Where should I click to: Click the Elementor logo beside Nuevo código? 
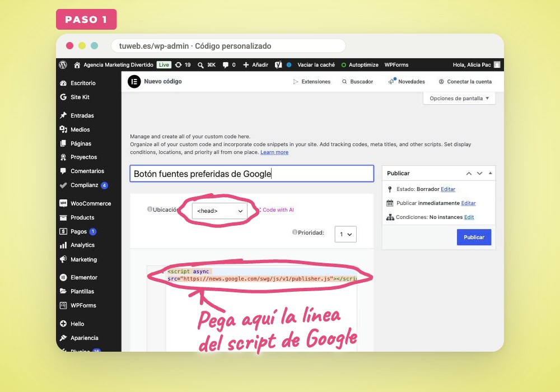click(x=134, y=82)
